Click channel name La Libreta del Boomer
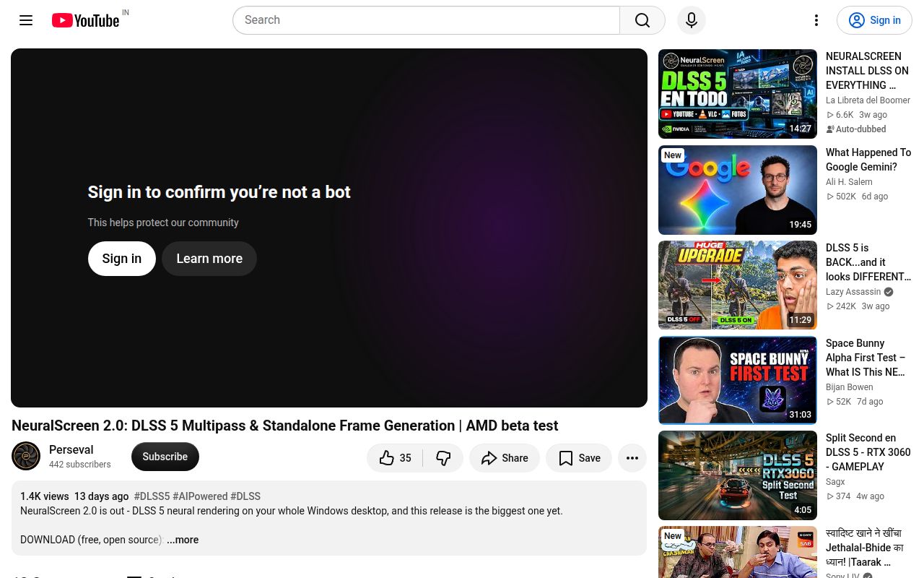The image size is (924, 578). tap(868, 100)
